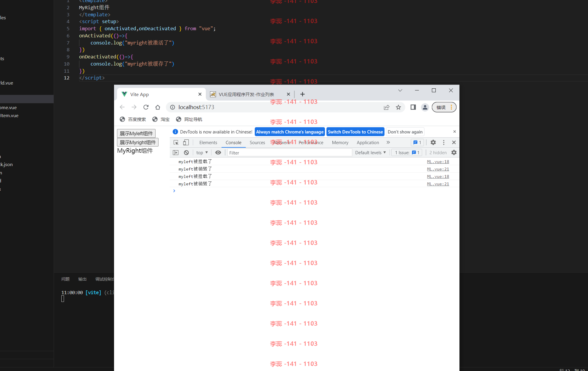This screenshot has height=371, width=588.
Task: Click line number 12 in the editor
Action: coord(67,78)
